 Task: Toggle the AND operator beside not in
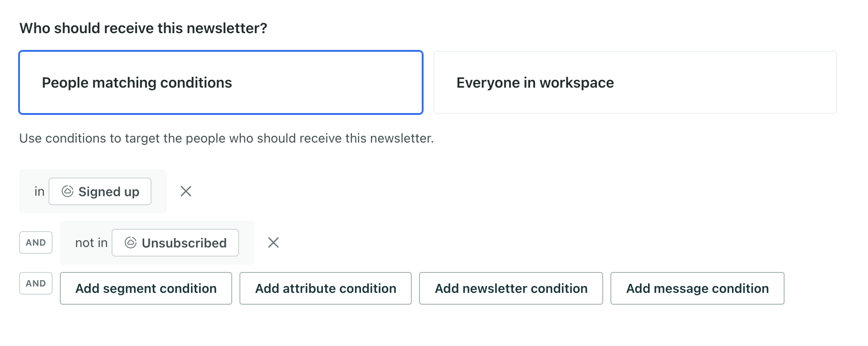point(36,242)
